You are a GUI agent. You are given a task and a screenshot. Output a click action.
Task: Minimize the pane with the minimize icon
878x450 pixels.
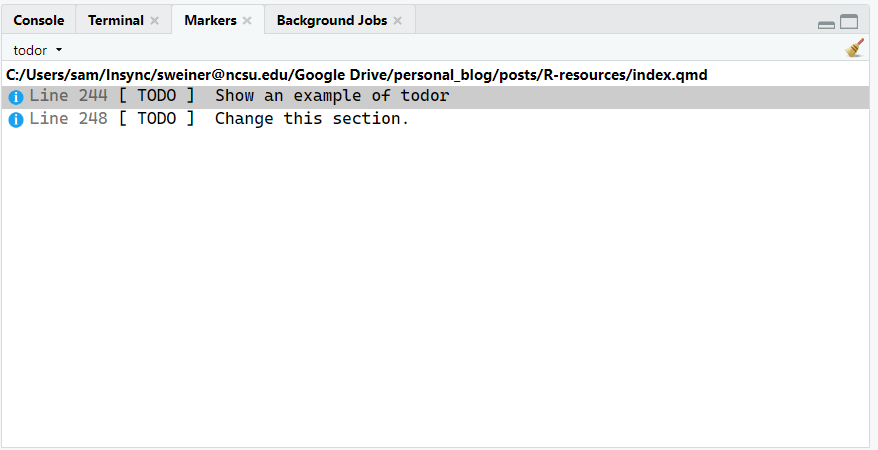826,23
